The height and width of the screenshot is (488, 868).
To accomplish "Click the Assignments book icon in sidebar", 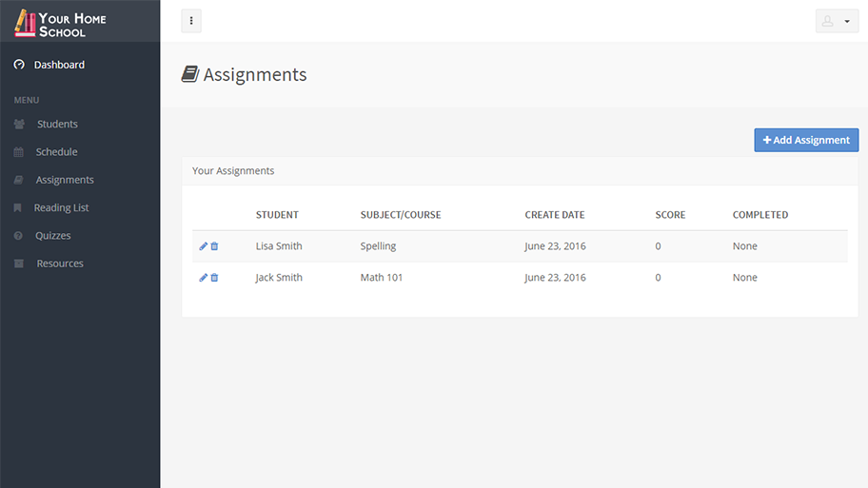I will 19,180.
